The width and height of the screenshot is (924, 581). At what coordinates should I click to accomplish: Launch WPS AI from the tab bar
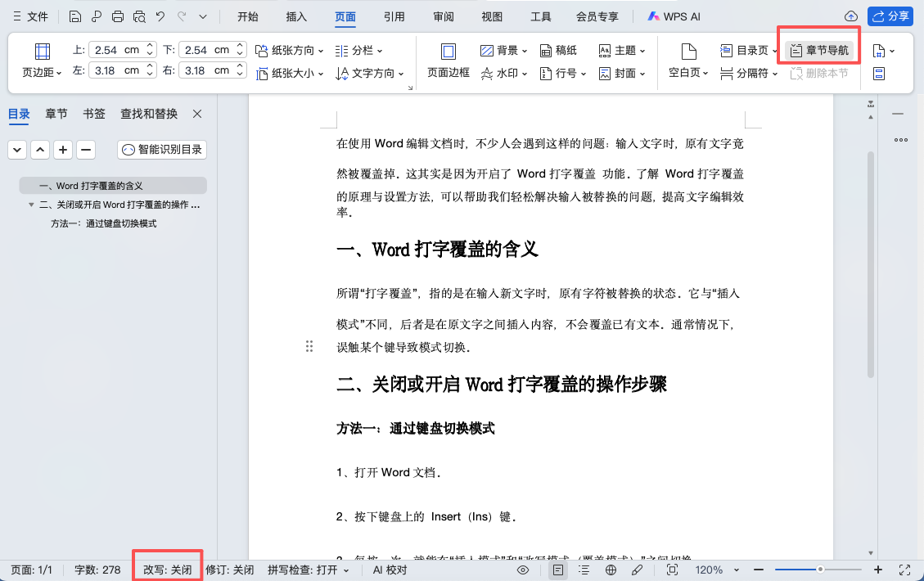click(x=674, y=16)
